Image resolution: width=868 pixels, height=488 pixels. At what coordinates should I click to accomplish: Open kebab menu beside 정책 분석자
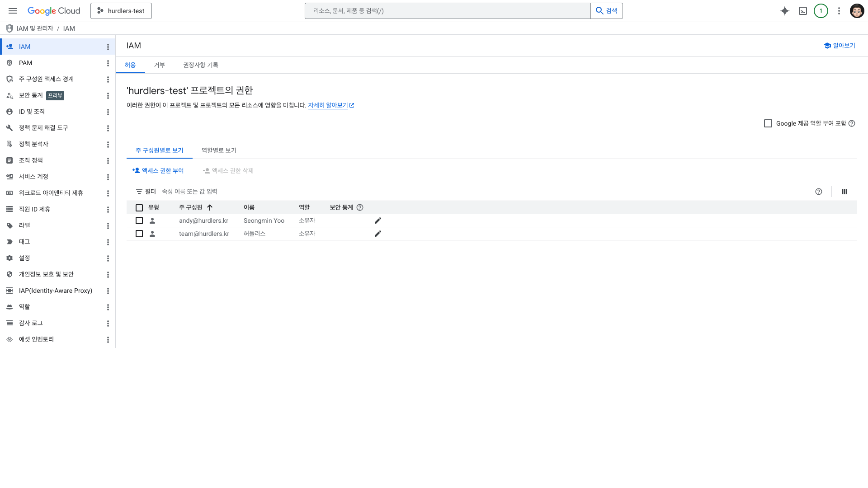(108, 145)
